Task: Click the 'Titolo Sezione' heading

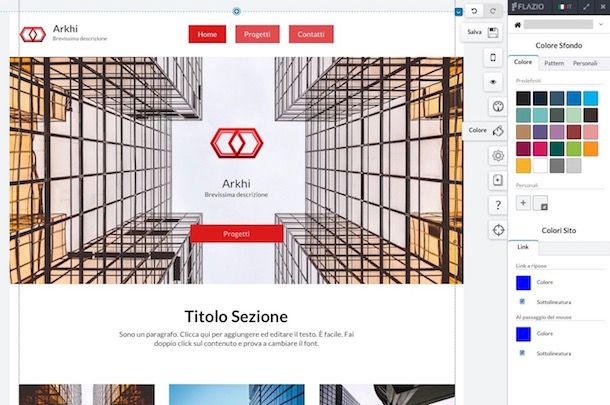Action: click(x=236, y=317)
